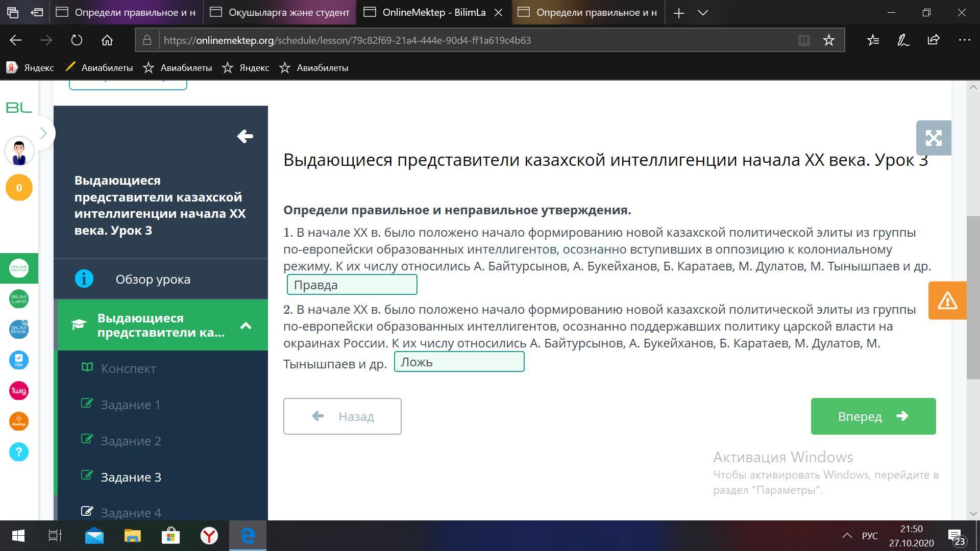This screenshot has width=980, height=551.
Task: Open the blue question mark help icon
Action: (x=19, y=452)
